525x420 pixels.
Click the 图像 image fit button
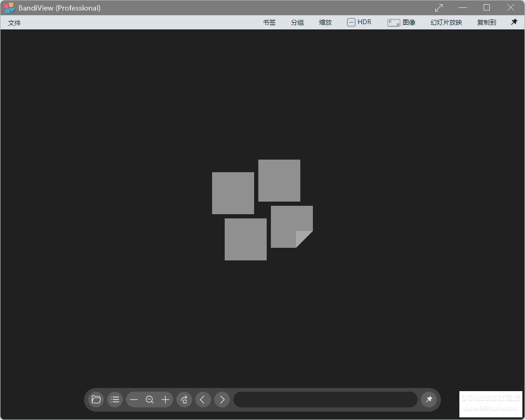(x=402, y=23)
